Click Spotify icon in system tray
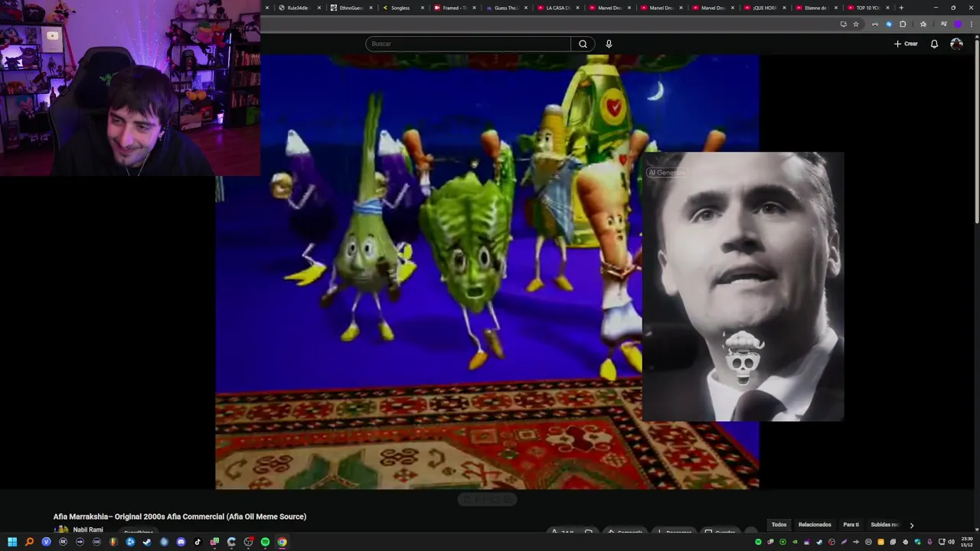 coord(759,542)
